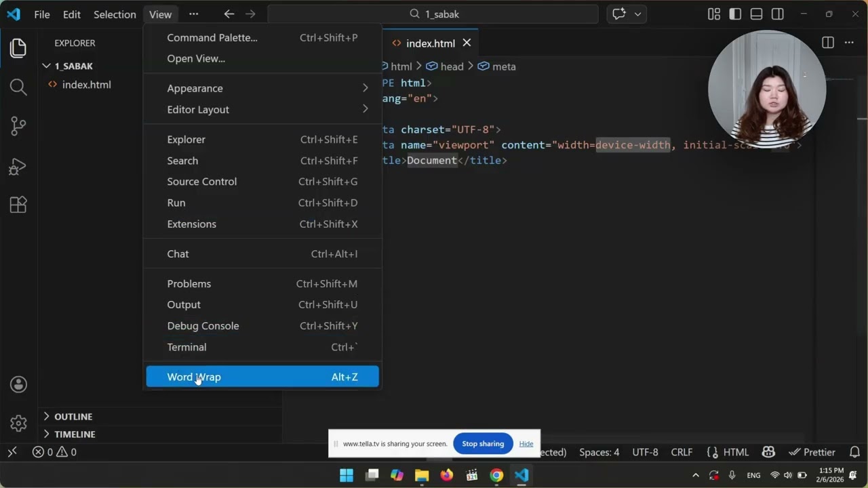The width and height of the screenshot is (868, 488).
Task: Click the clock and date in taskbar
Action: point(831,475)
